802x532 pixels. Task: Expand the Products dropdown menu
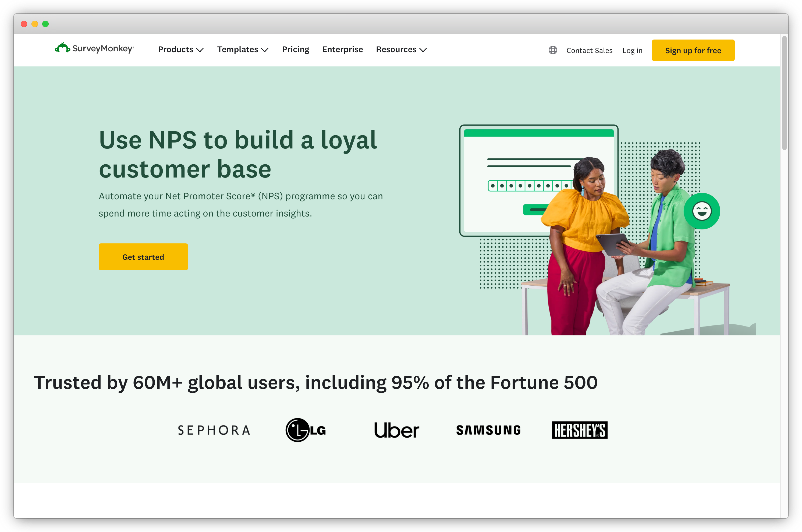coord(180,49)
